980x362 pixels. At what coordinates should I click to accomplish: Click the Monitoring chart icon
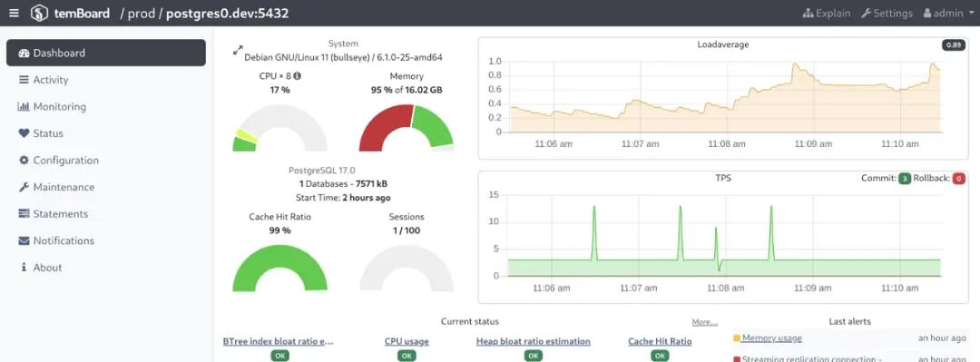tap(24, 107)
